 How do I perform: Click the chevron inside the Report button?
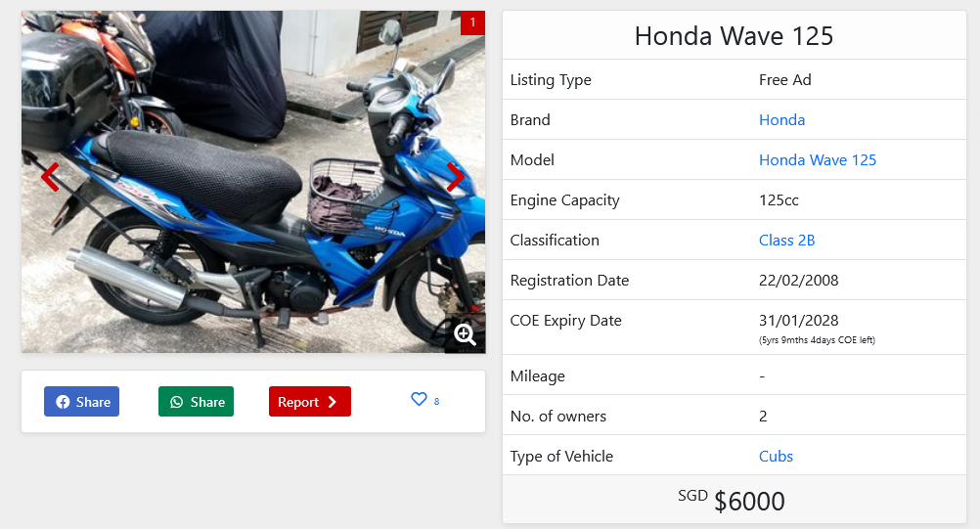coord(333,402)
